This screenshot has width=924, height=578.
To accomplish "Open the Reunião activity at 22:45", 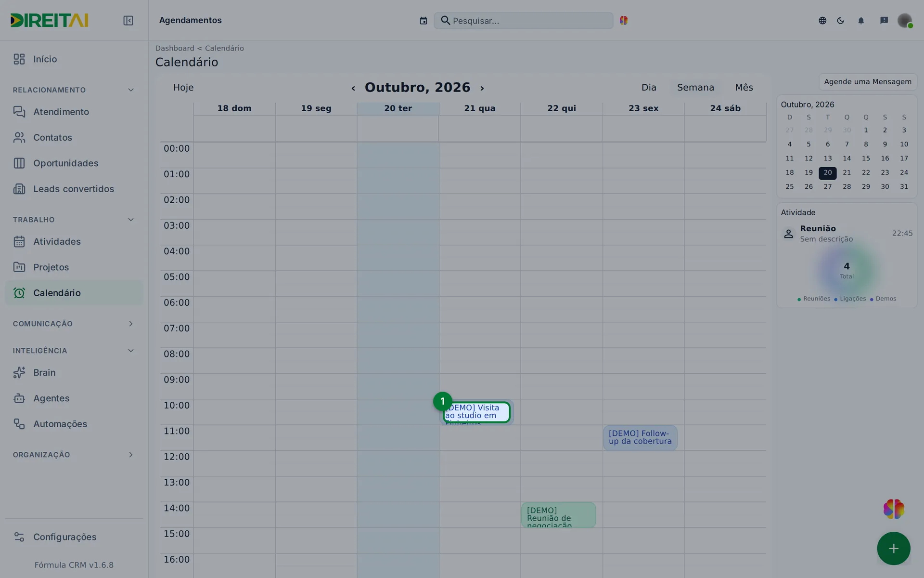I will point(847,234).
